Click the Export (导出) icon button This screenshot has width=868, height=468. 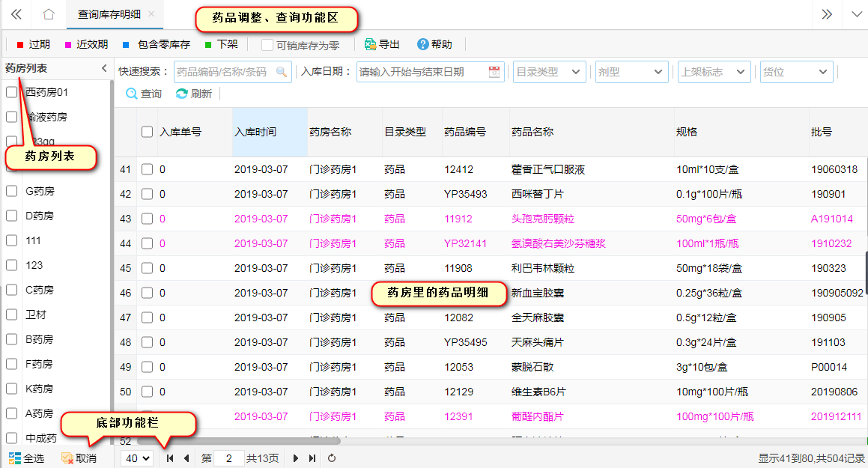pyautogui.click(x=370, y=45)
